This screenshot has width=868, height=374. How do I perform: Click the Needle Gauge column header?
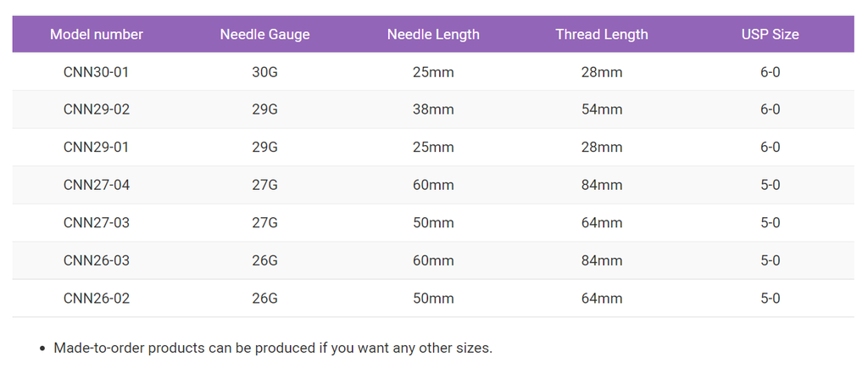264,35
